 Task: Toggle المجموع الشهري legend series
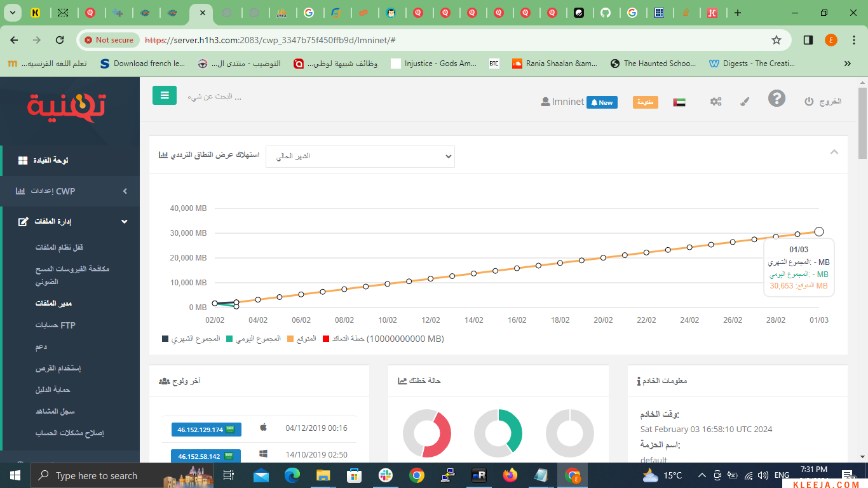click(191, 339)
